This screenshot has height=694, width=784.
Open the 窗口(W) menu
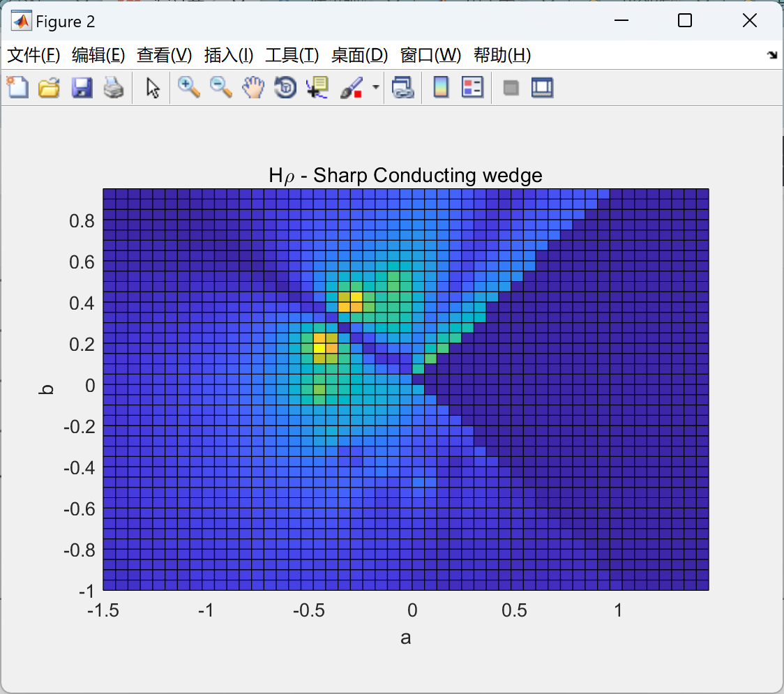(430, 55)
